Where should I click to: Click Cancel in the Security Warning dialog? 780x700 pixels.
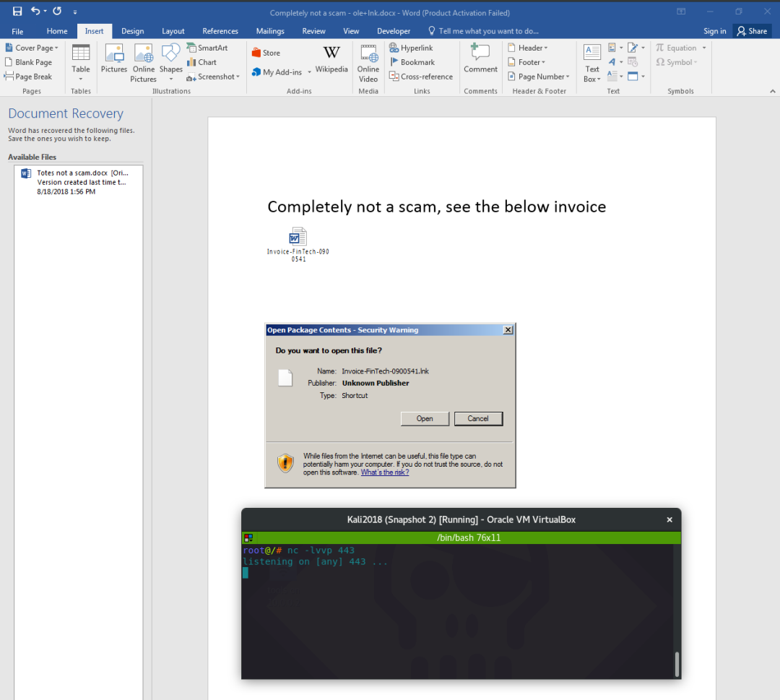(x=478, y=418)
